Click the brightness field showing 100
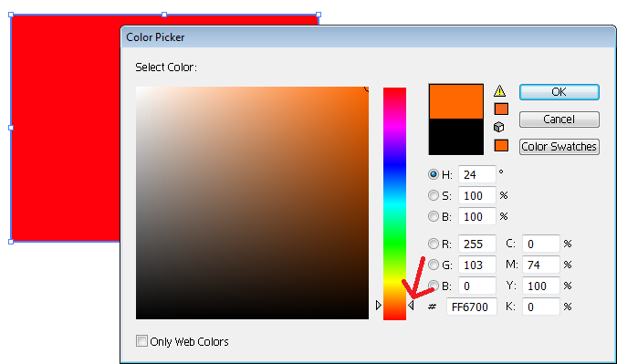This screenshot has width=617, height=364. (x=477, y=216)
